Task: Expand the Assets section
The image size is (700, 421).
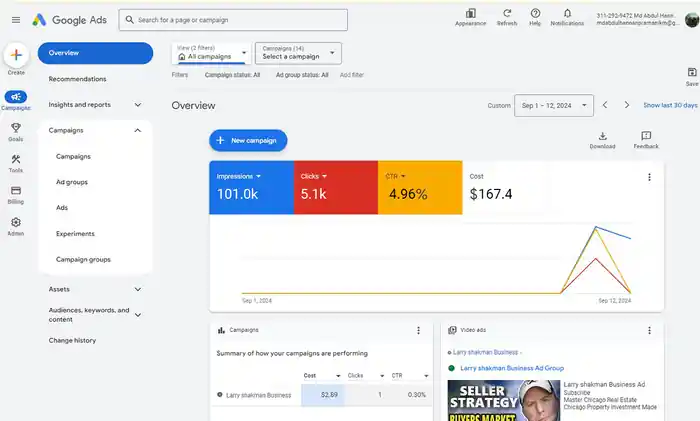Action: click(x=138, y=289)
